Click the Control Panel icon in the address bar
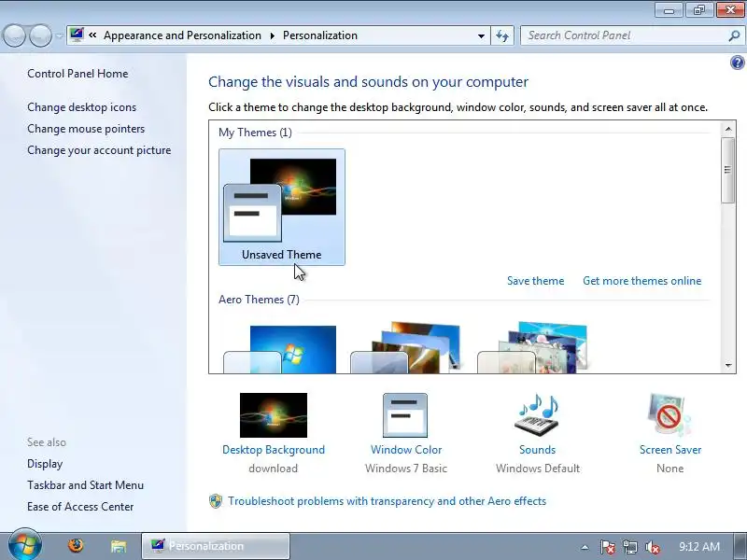Image resolution: width=747 pixels, height=560 pixels. click(x=77, y=35)
